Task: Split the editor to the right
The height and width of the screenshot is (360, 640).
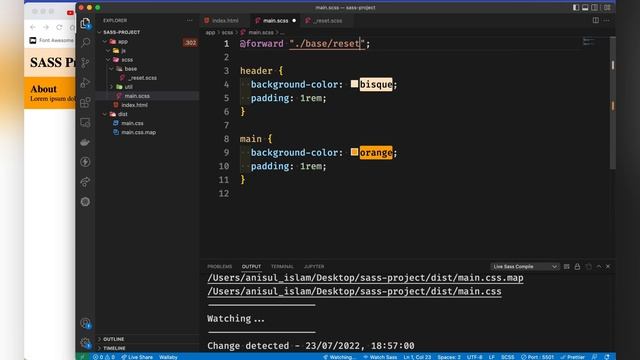Action: pos(596,20)
